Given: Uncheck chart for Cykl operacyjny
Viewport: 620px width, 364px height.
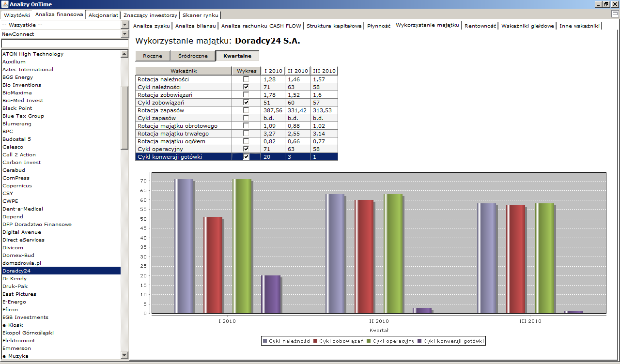Looking at the screenshot, I should pos(246,149).
